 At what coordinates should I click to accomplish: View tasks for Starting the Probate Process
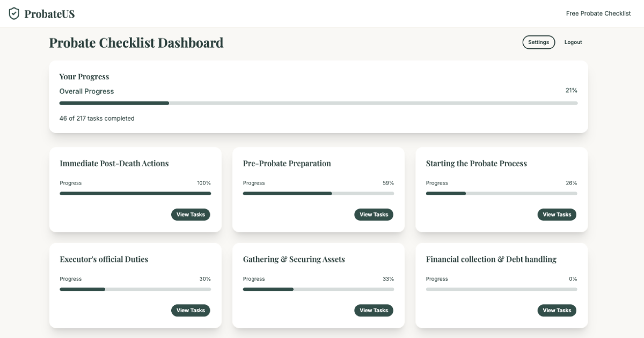(x=557, y=215)
